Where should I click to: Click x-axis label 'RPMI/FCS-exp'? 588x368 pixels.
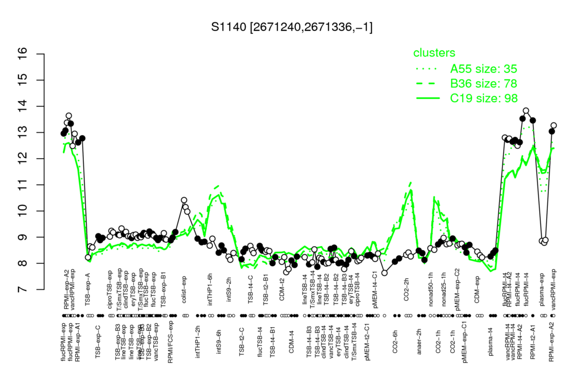[170, 342]
